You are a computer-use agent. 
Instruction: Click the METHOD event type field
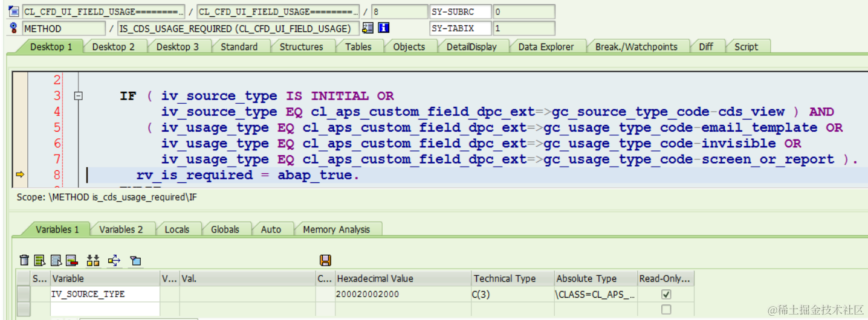coord(63,28)
